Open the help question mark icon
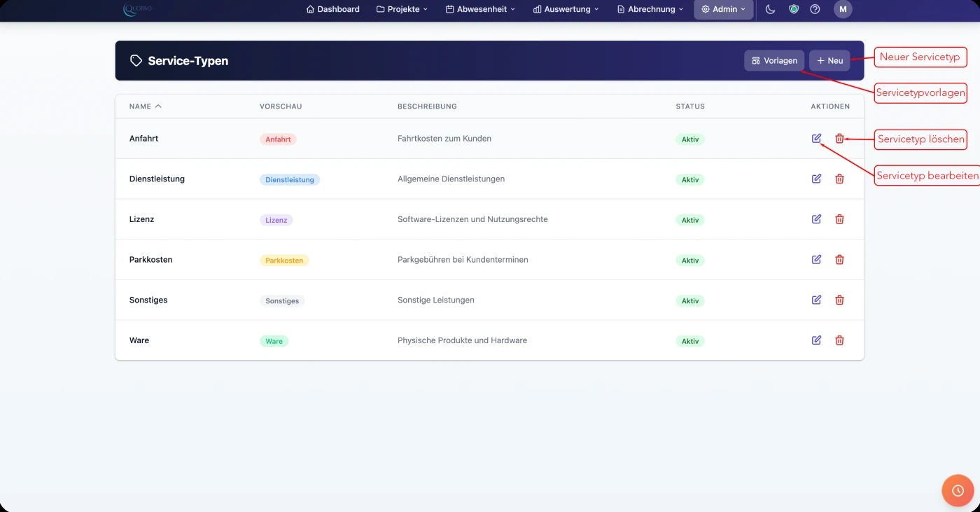The width and height of the screenshot is (980, 512). pos(815,9)
